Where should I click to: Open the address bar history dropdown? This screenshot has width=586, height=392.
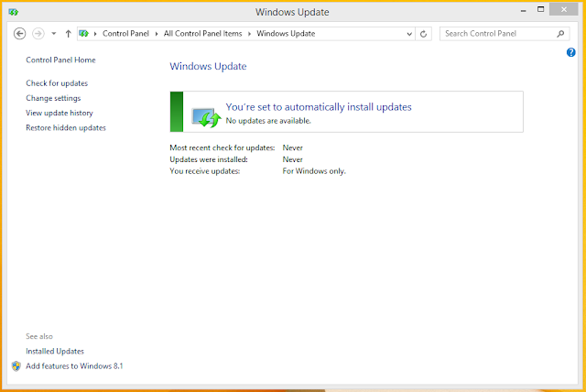409,34
